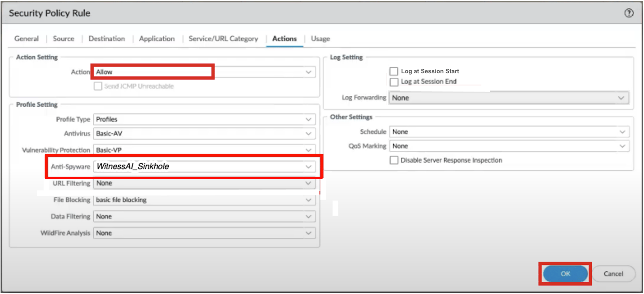Open the WildFire Analysis dropdown
Screen dimensions: 644x294
pos(205,233)
